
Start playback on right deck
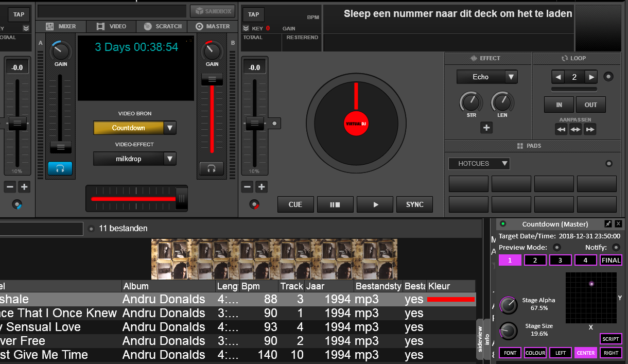pos(375,204)
